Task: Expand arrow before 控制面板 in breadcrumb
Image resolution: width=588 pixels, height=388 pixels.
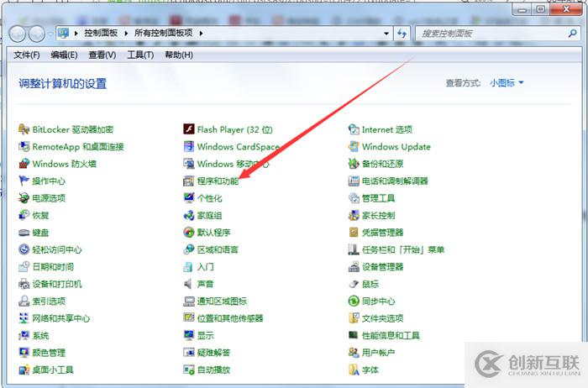Action: pos(76,34)
